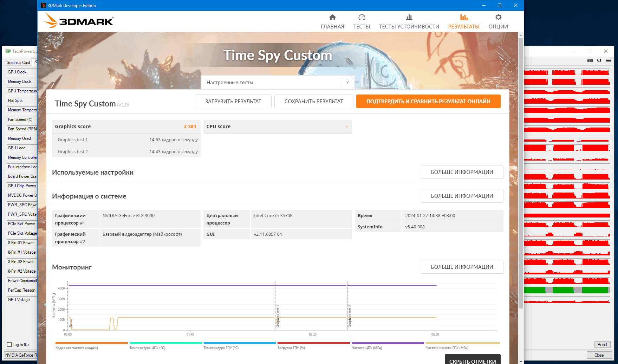This screenshot has height=364, width=618.
Task: Click Reset button in GPU-Z
Action: pyautogui.click(x=602, y=345)
